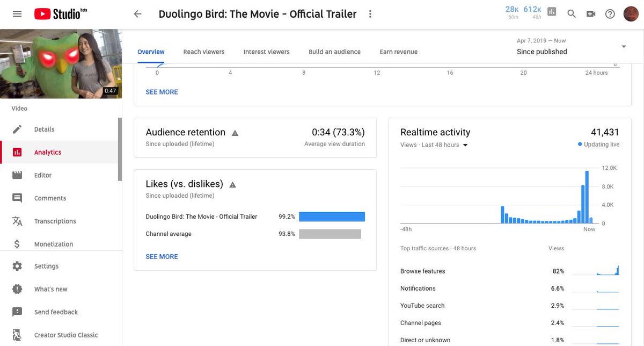Click the tallest bar in realtime chart

(587, 197)
